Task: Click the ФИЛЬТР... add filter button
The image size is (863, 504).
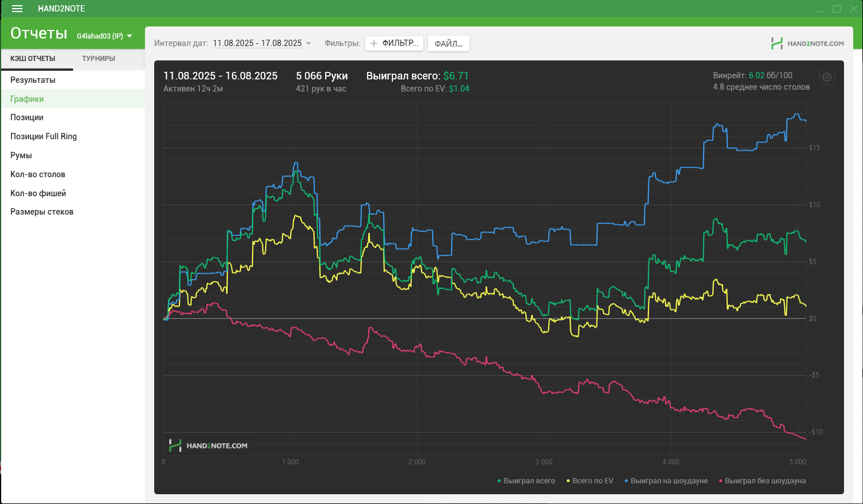Action: tap(394, 43)
